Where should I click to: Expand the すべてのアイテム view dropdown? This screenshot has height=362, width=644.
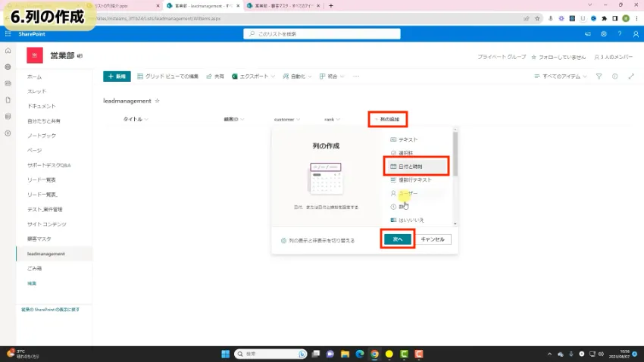561,76
